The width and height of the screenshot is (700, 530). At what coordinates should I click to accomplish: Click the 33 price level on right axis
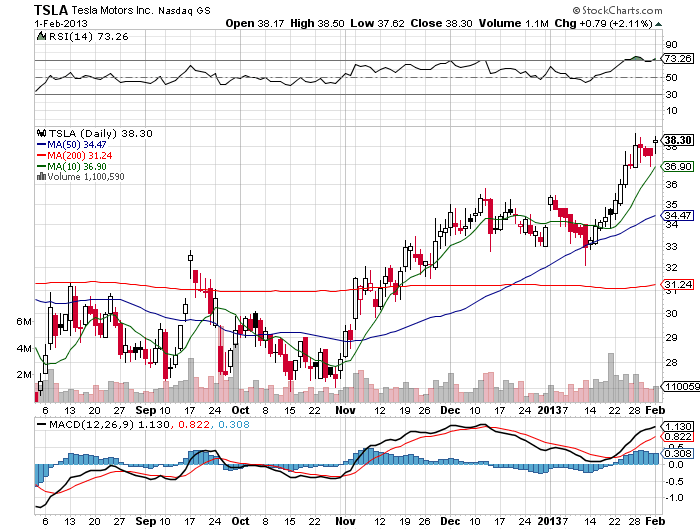671,246
